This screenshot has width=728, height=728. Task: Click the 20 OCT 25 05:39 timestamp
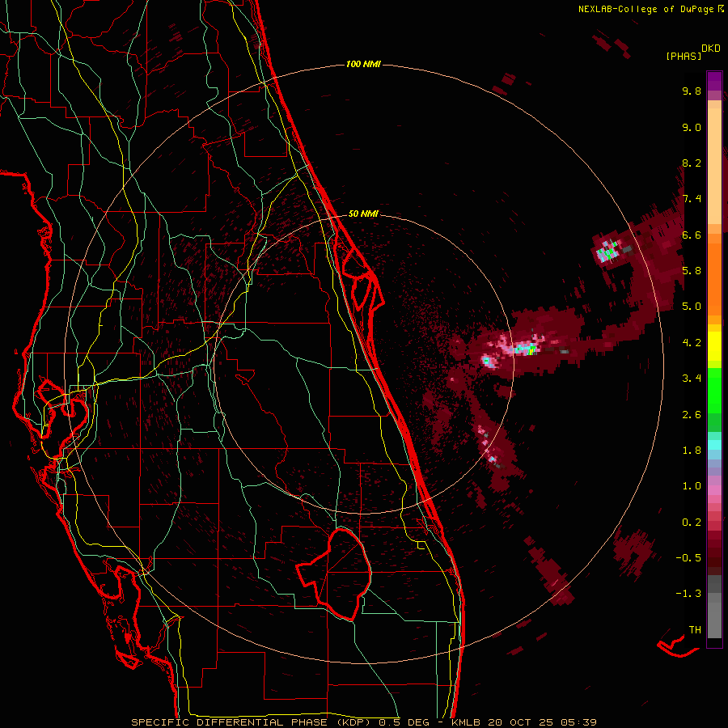click(x=542, y=722)
